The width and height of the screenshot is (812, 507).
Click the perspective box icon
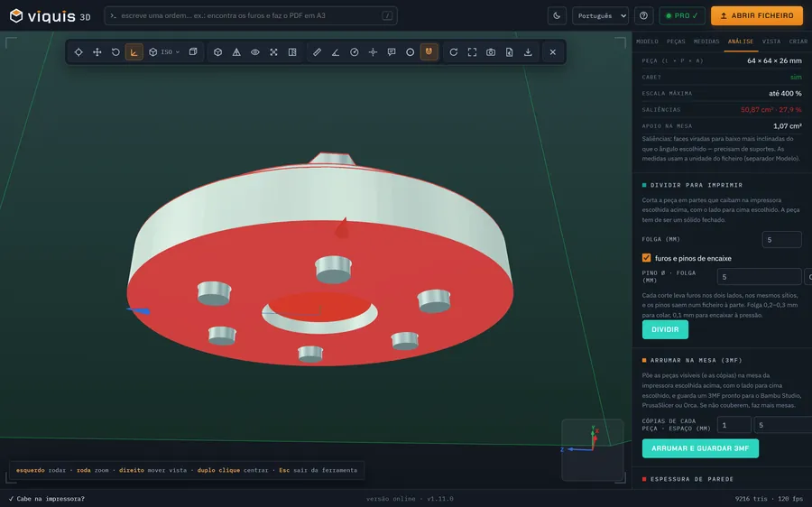click(193, 51)
